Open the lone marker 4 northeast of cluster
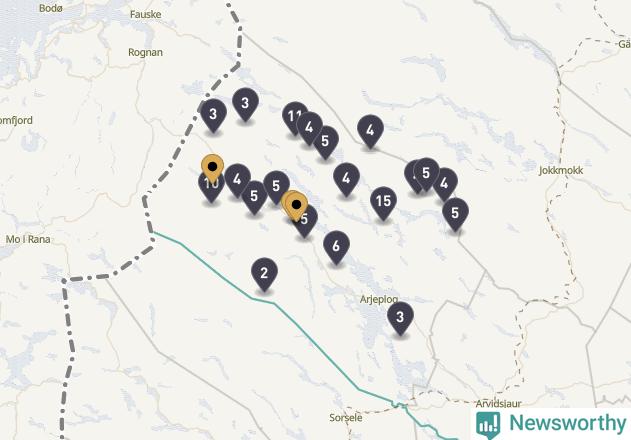Image resolution: width=631 pixels, height=440 pixels. tap(370, 131)
